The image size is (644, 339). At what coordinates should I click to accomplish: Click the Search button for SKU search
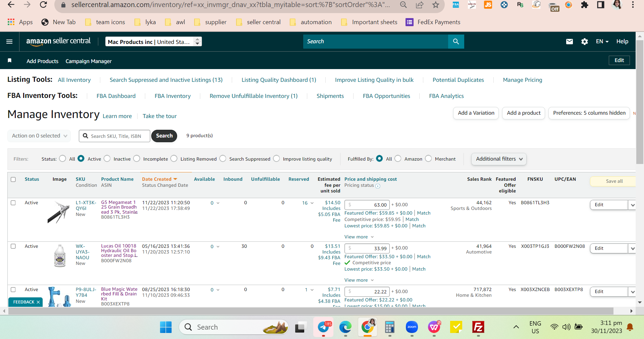164,136
